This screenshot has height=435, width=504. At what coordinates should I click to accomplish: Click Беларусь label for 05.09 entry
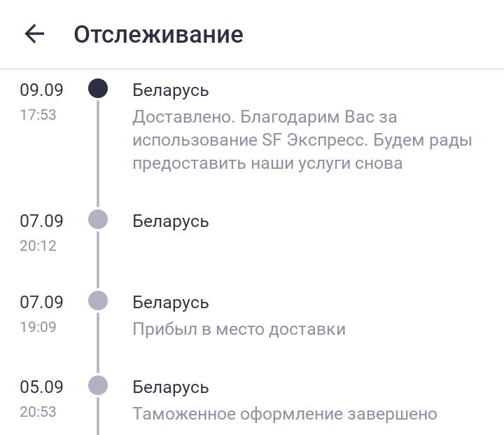coord(171,387)
